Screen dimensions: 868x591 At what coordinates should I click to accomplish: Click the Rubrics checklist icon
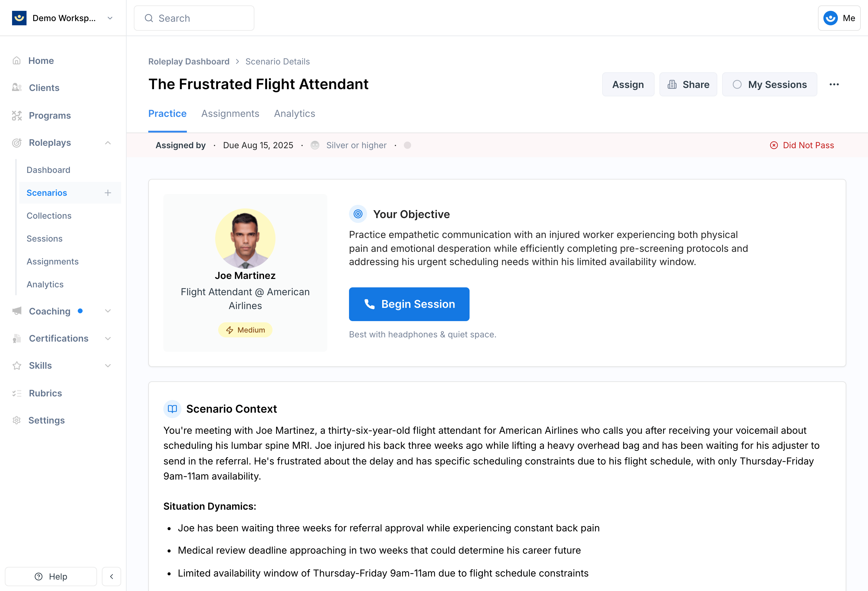click(17, 393)
